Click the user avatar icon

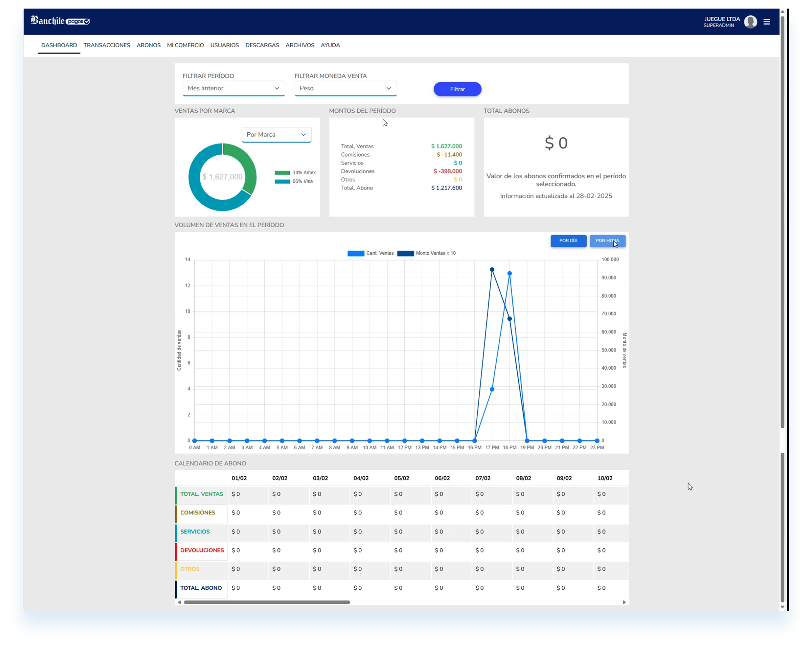tap(750, 22)
